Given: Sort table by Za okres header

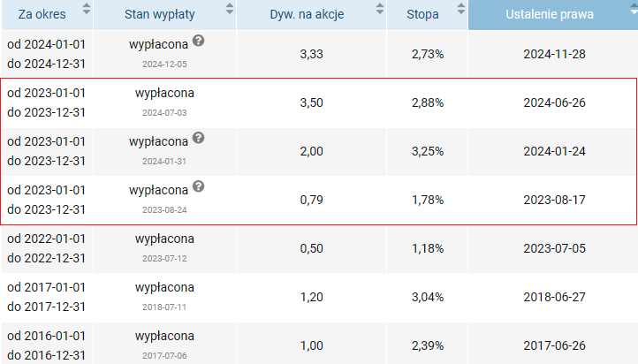Looking at the screenshot, I should [x=42, y=14].
